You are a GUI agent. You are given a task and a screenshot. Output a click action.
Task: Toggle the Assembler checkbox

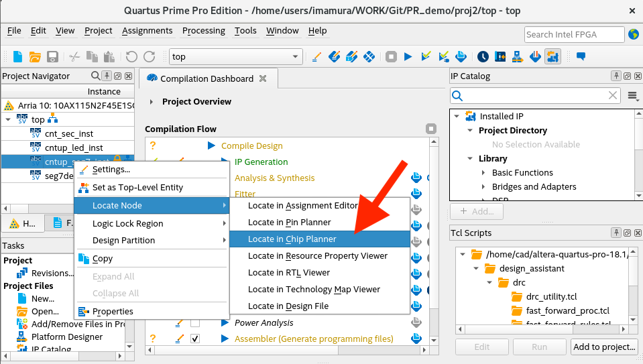[195, 339]
